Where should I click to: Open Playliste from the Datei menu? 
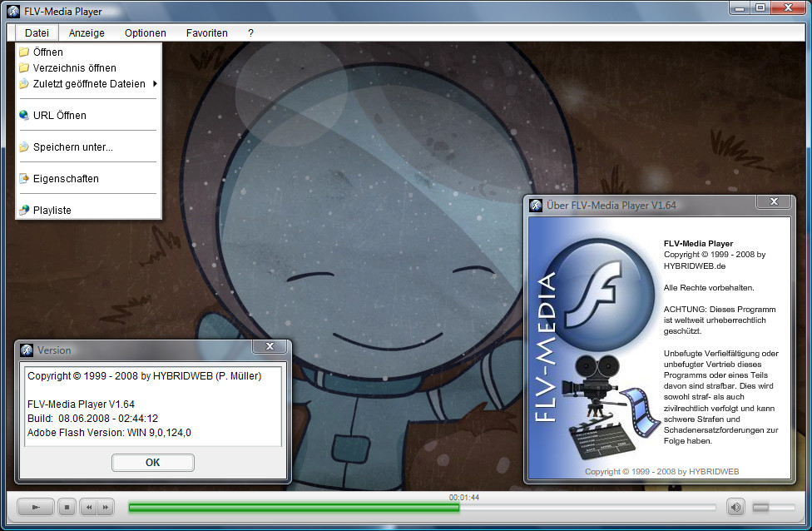tap(88, 211)
